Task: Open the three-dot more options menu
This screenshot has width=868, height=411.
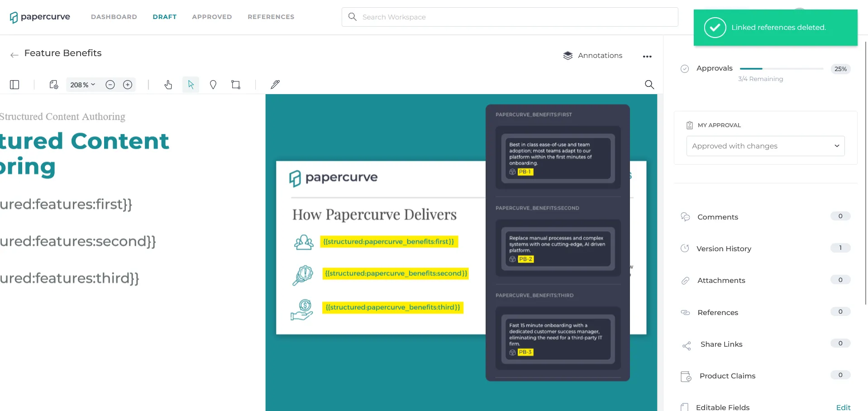Action: (647, 57)
